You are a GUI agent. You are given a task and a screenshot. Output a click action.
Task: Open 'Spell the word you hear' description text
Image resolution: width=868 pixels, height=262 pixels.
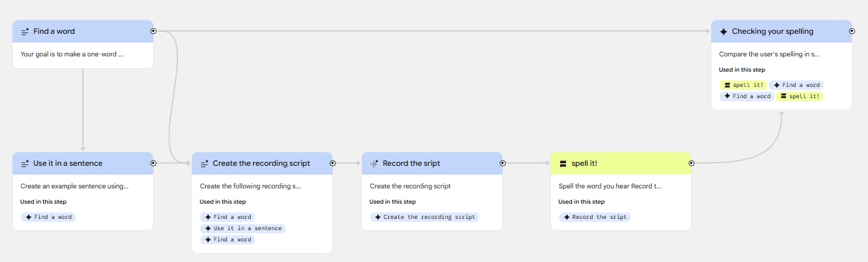tap(610, 186)
